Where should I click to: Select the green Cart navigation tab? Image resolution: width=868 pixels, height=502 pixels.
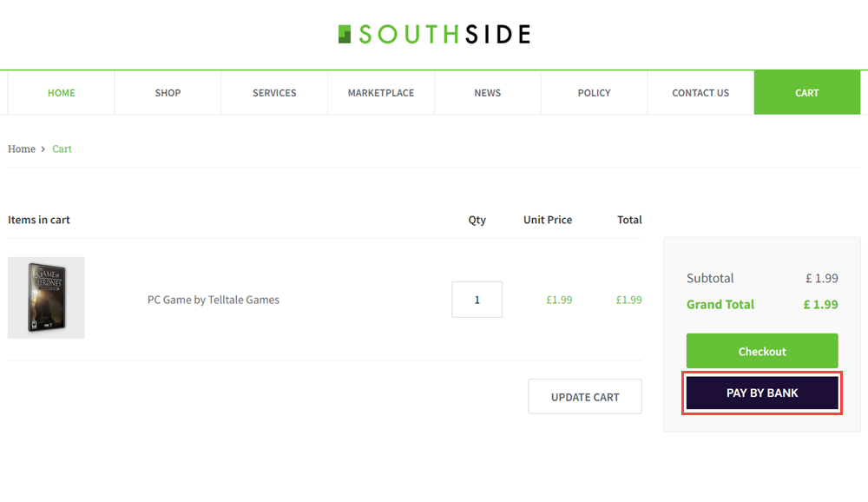(807, 93)
